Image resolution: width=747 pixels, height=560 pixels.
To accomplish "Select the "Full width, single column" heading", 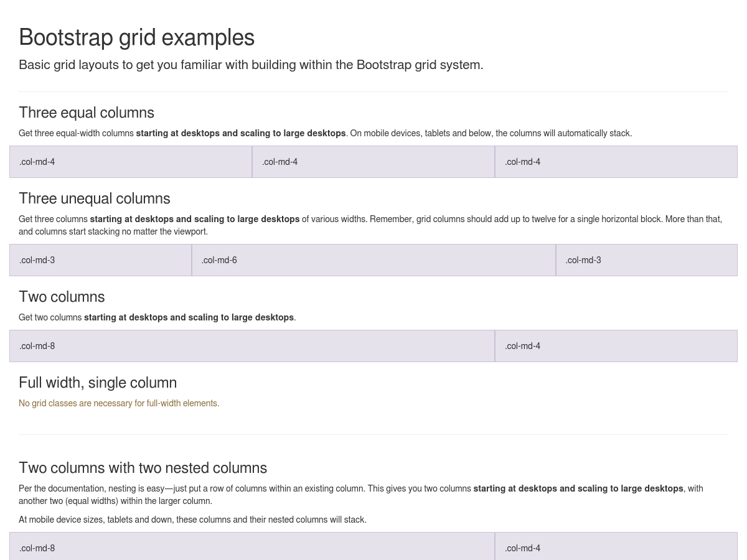I will click(x=98, y=383).
